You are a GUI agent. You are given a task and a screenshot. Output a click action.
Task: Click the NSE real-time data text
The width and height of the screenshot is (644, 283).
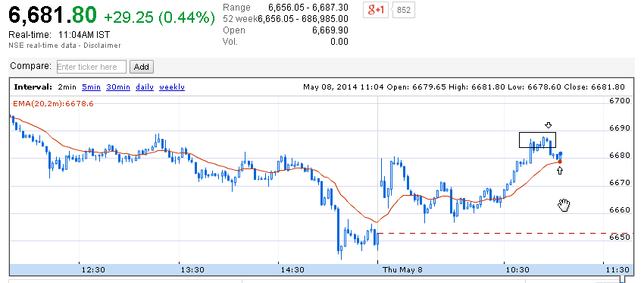42,46
